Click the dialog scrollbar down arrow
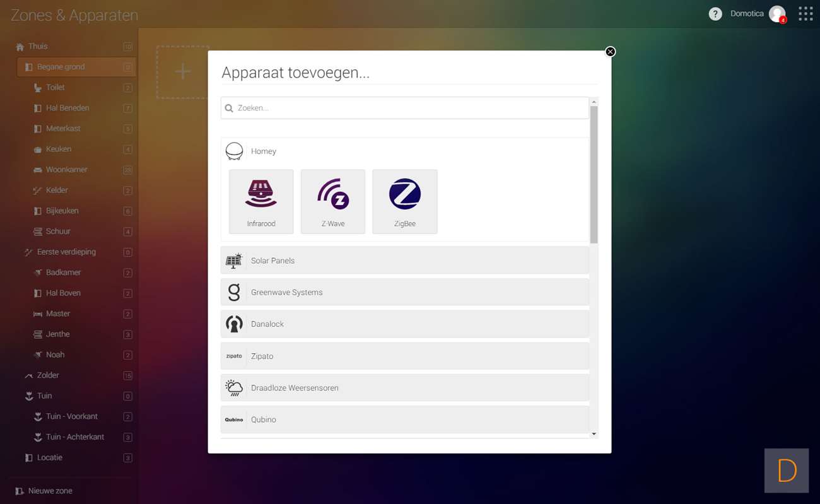The height and width of the screenshot is (504, 820). point(594,434)
